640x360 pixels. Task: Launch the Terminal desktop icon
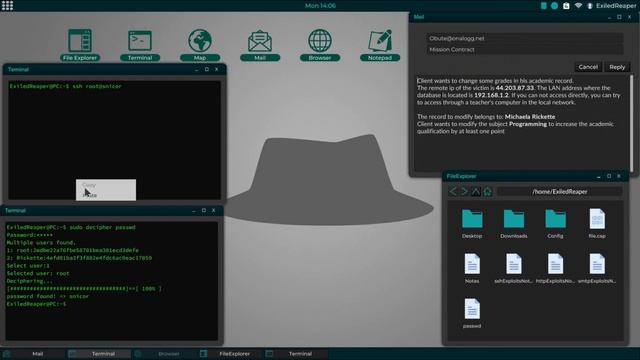[140, 45]
